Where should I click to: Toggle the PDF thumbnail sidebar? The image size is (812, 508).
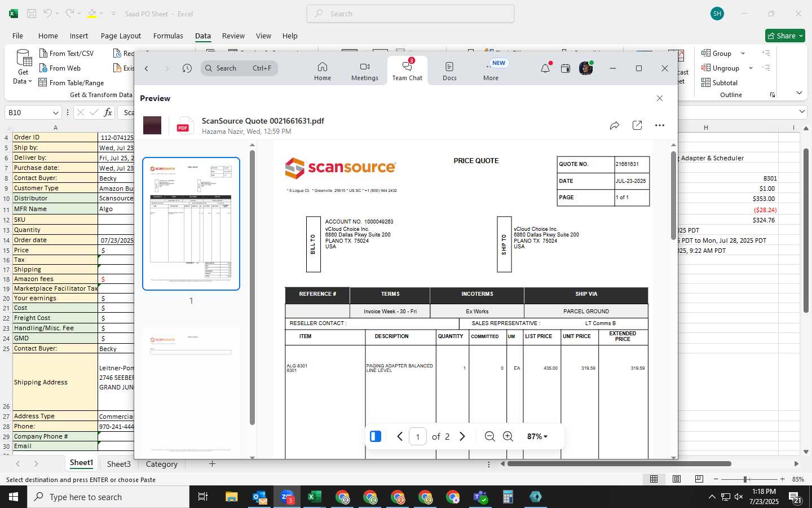click(x=376, y=436)
